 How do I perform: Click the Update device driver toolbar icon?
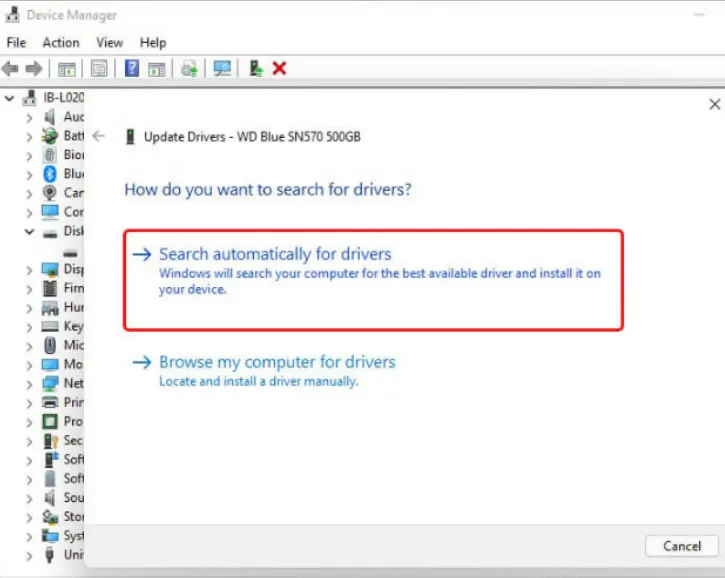(189, 69)
